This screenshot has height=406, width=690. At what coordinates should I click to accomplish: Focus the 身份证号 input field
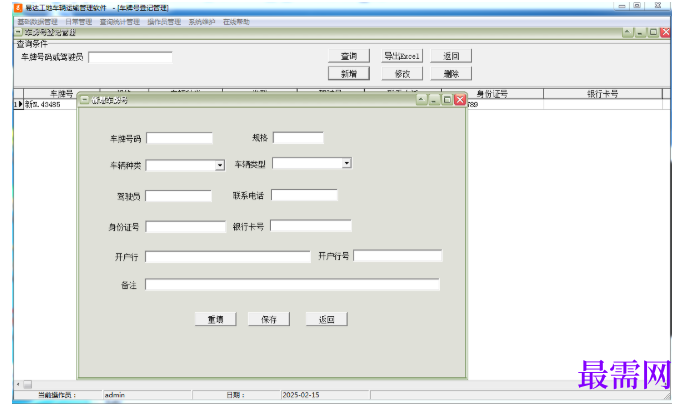[185, 227]
